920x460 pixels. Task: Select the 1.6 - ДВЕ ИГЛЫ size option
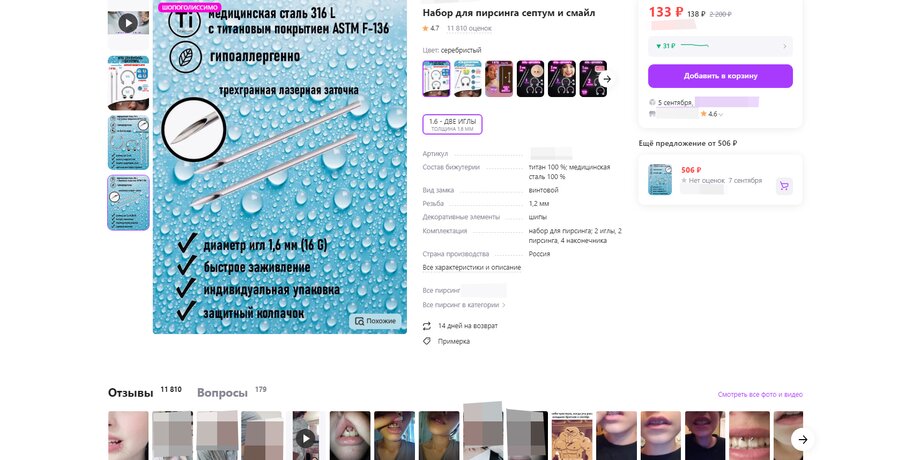pos(452,124)
